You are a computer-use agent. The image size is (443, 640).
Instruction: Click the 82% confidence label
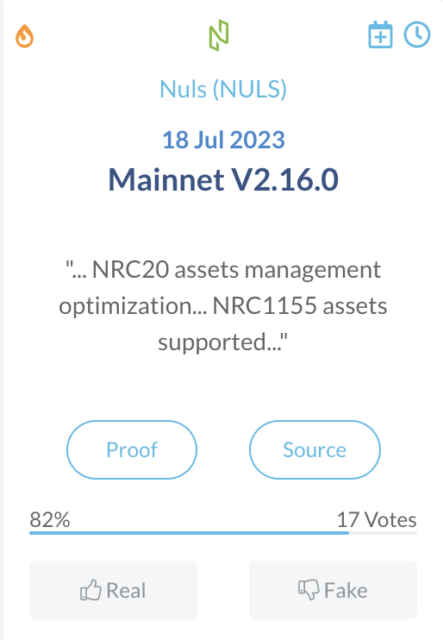pos(50,520)
